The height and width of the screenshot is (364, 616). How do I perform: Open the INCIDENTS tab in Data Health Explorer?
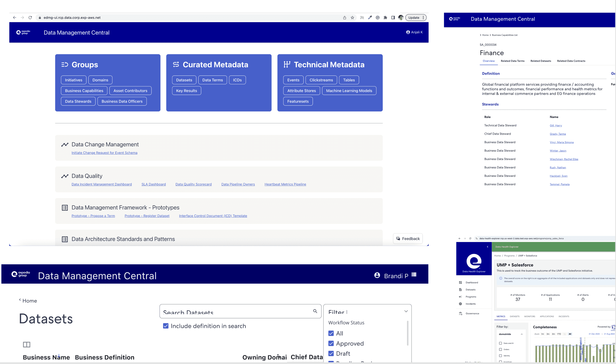[564, 316]
